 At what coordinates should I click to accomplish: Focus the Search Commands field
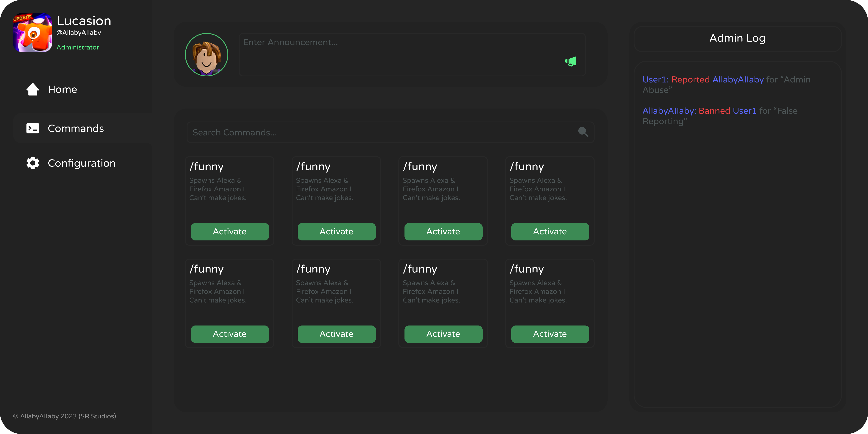(x=390, y=132)
